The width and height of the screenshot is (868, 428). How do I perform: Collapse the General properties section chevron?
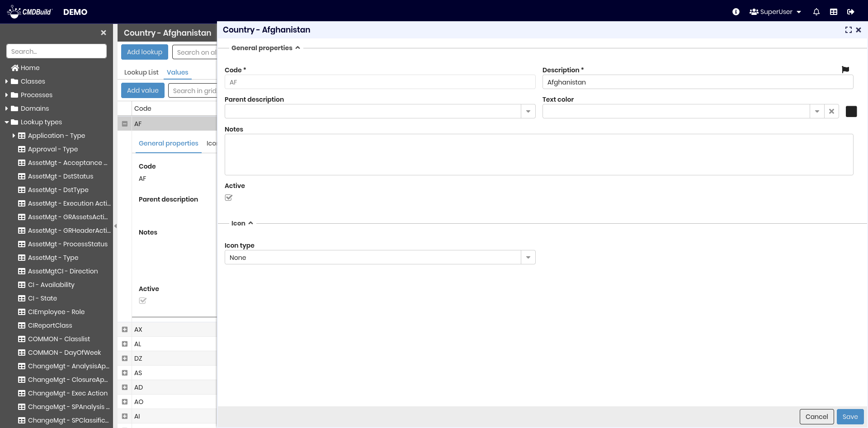tap(298, 47)
